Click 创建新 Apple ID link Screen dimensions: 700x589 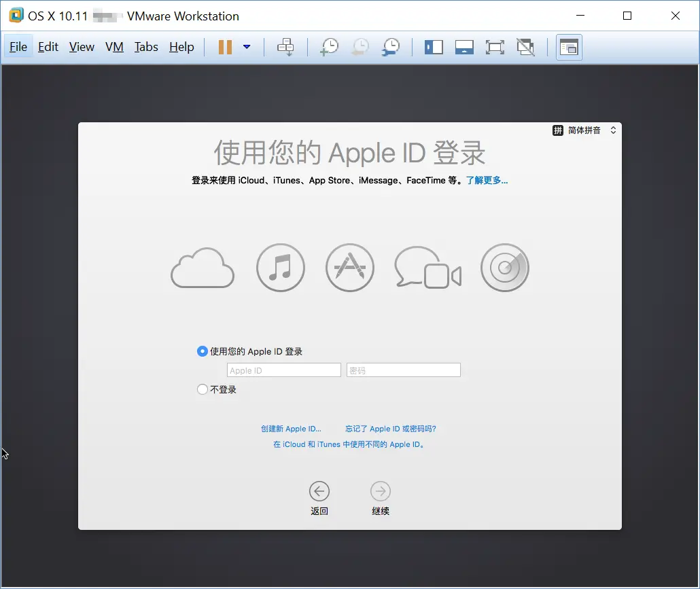click(292, 429)
